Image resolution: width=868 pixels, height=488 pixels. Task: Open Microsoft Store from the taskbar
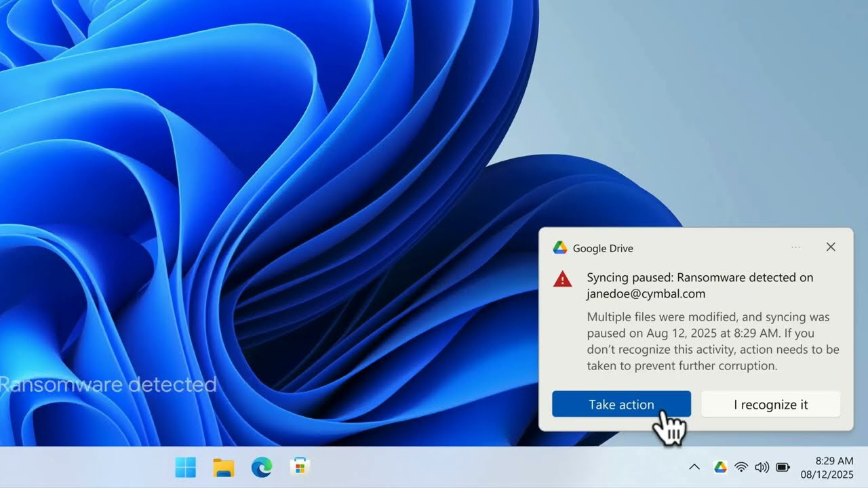(299, 466)
